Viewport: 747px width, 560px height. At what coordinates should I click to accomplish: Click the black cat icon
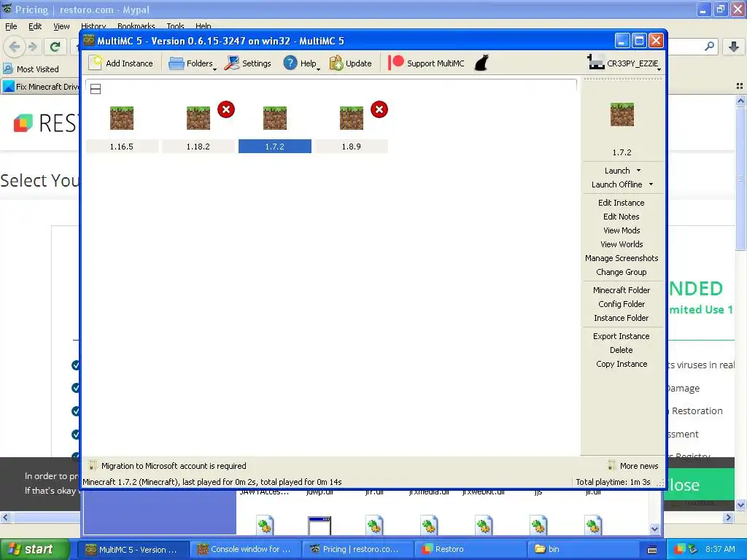tap(481, 63)
